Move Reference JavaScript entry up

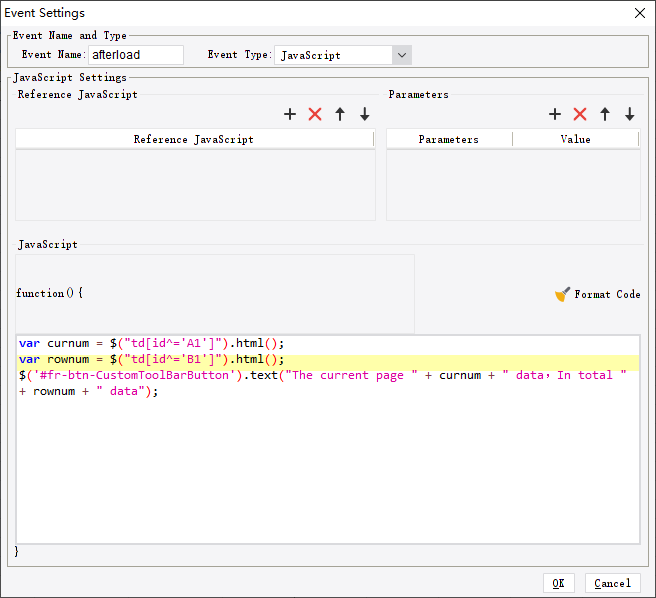(340, 115)
